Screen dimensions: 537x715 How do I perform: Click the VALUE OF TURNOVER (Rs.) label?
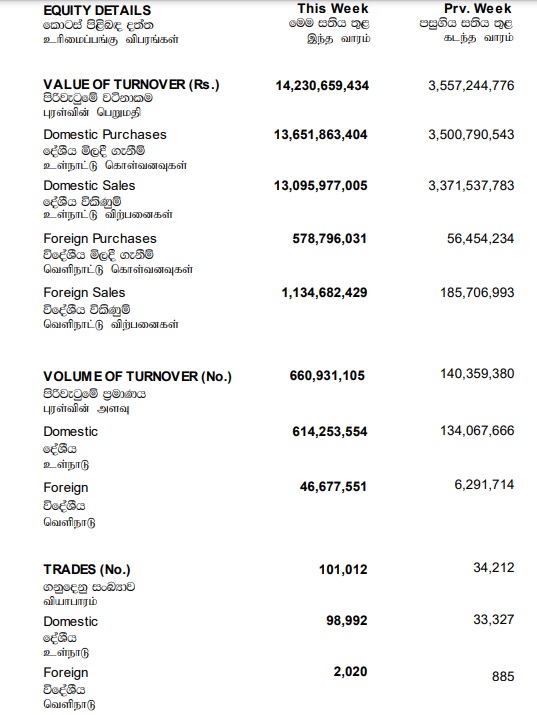point(131,84)
